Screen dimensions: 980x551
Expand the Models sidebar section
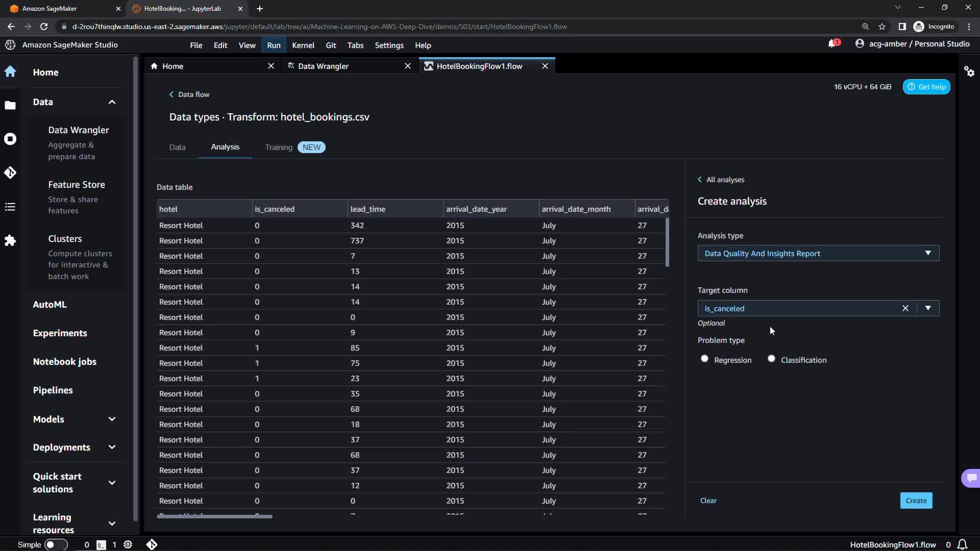pyautogui.click(x=112, y=419)
